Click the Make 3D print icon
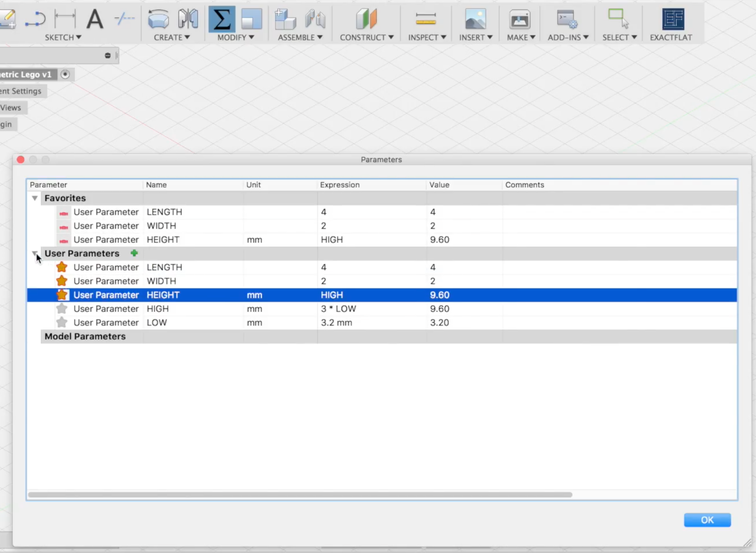 pyautogui.click(x=519, y=19)
